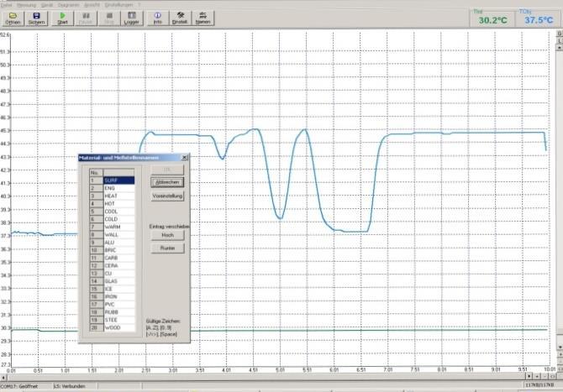Image resolution: width=563 pixels, height=392 pixels.
Task: Close the Material- und Meßstellennamen dialog
Action: (x=185, y=158)
